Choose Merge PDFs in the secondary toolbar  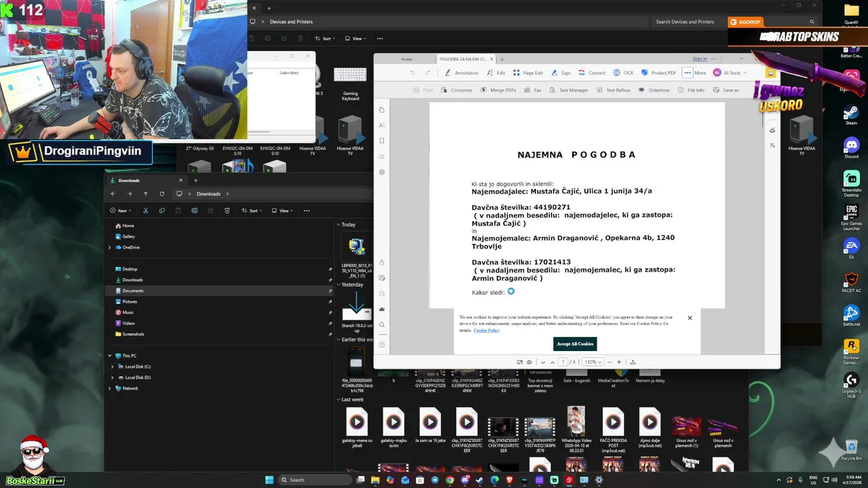[498, 90]
